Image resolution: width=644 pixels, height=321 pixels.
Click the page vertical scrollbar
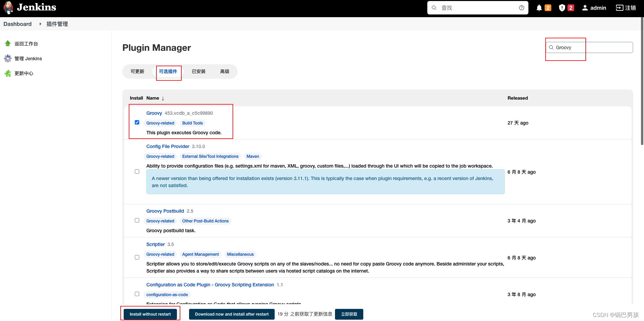[x=642, y=81]
